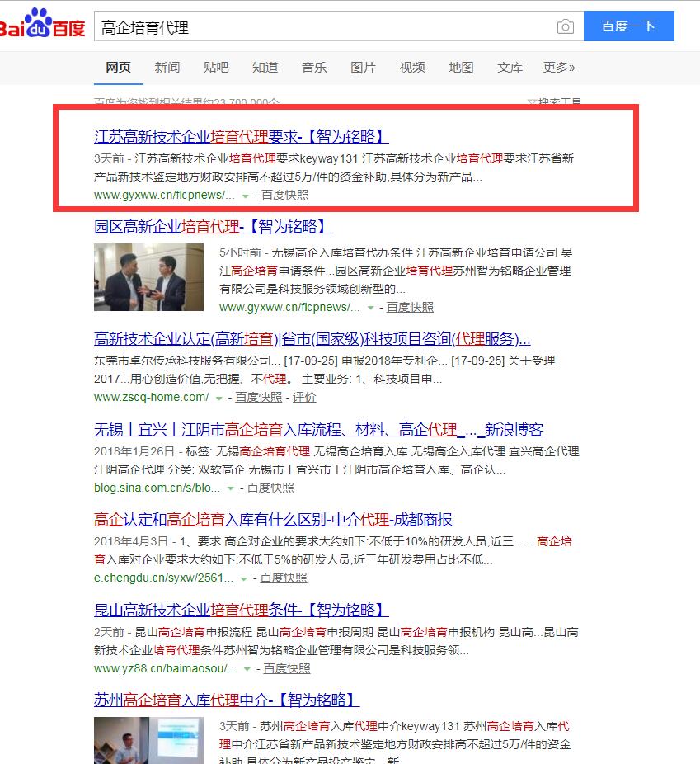Expand dropdown arrow beside first www.gyxww.cn result
700x764 pixels.
click(x=245, y=196)
